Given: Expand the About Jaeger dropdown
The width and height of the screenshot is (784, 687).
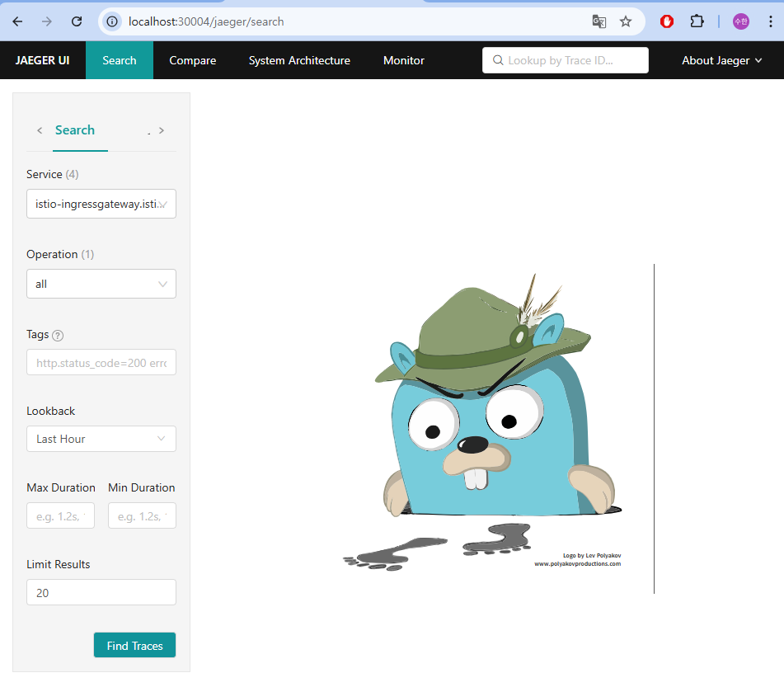Looking at the screenshot, I should coord(721,60).
